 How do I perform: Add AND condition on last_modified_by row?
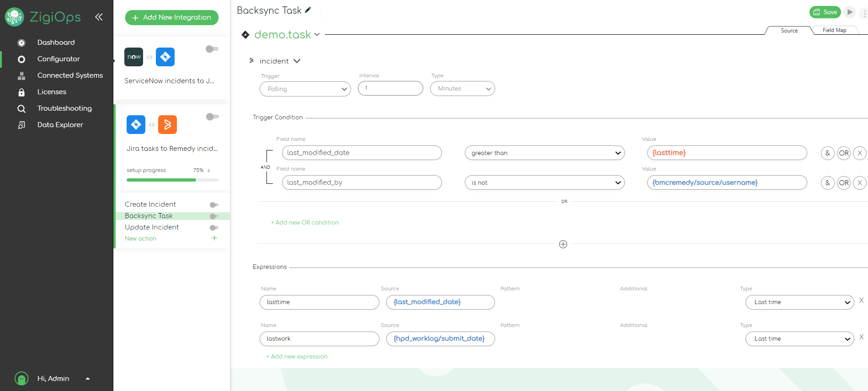pyautogui.click(x=828, y=183)
